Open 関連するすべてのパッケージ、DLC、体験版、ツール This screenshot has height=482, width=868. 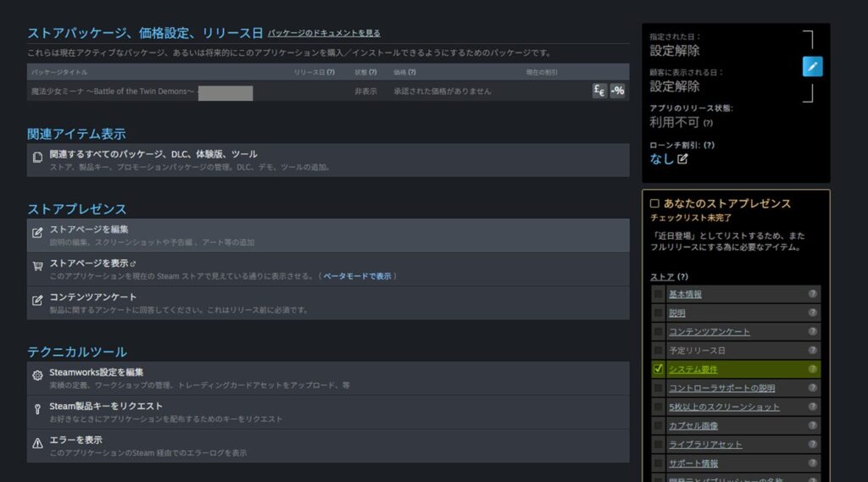point(153,154)
